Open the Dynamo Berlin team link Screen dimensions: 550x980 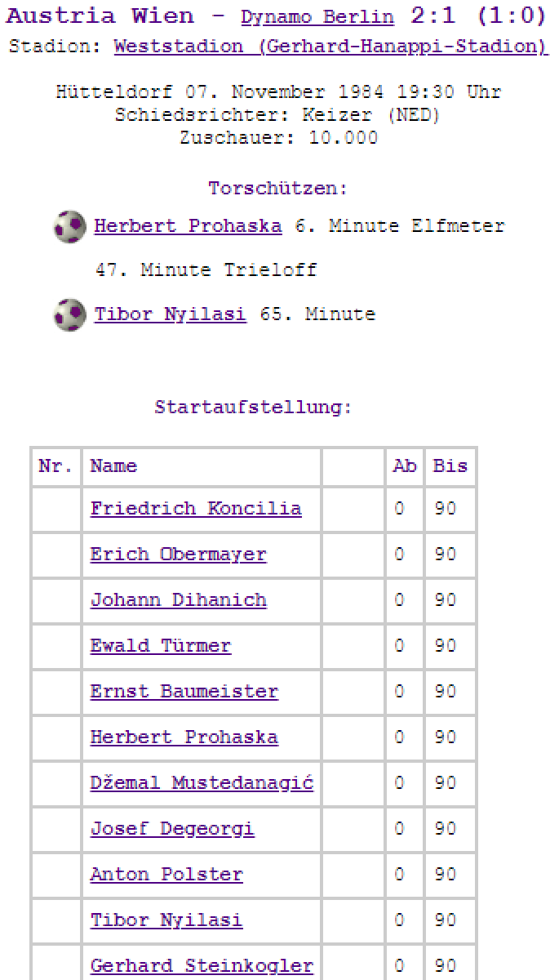[317, 17]
